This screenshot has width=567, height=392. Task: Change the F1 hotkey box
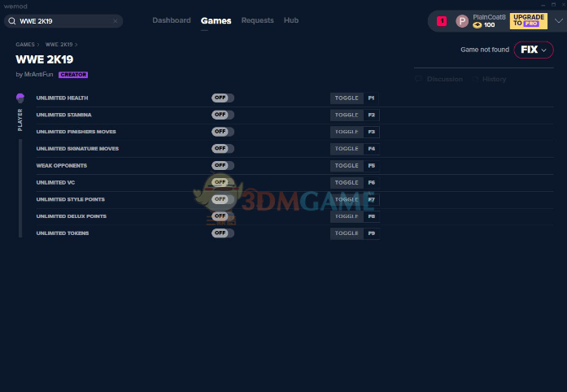coord(372,98)
